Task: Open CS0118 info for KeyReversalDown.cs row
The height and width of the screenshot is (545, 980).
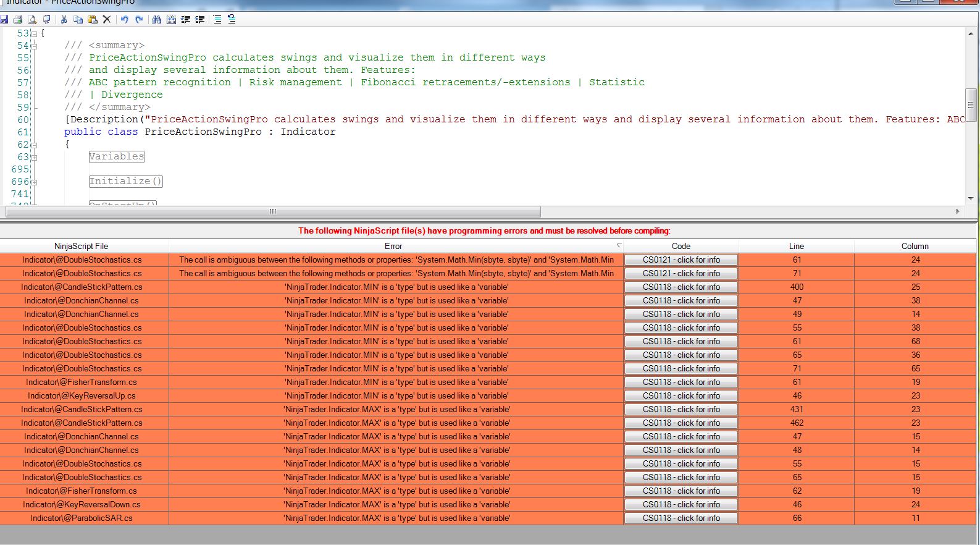Action: coord(681,504)
